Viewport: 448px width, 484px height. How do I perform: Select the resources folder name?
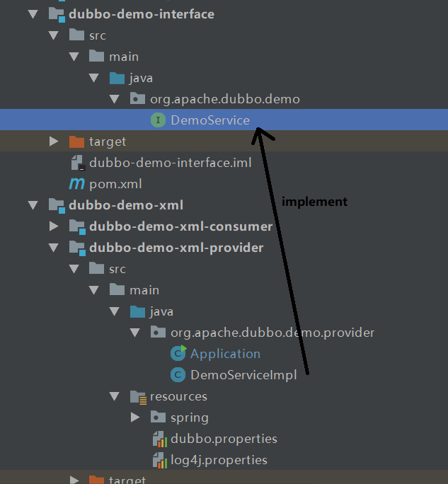point(178,397)
